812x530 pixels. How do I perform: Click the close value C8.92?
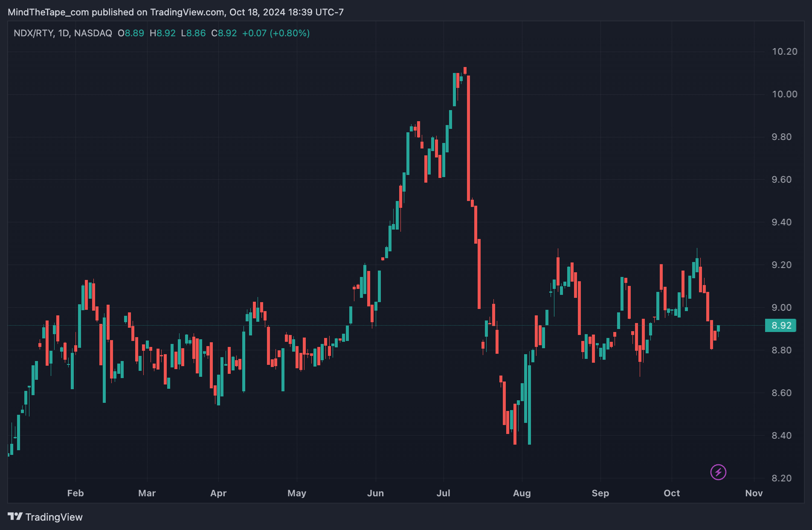[x=224, y=33]
